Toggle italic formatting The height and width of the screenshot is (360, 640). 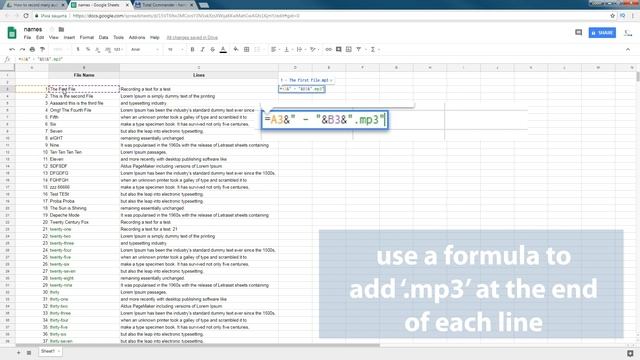[x=202, y=49]
